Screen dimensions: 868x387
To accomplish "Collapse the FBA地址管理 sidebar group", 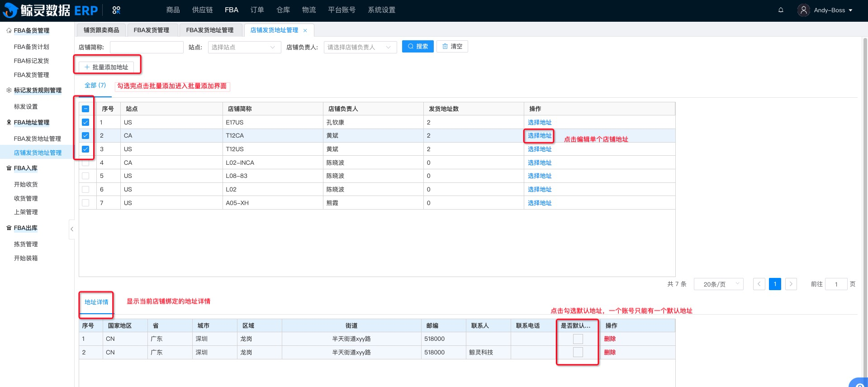I will point(32,123).
